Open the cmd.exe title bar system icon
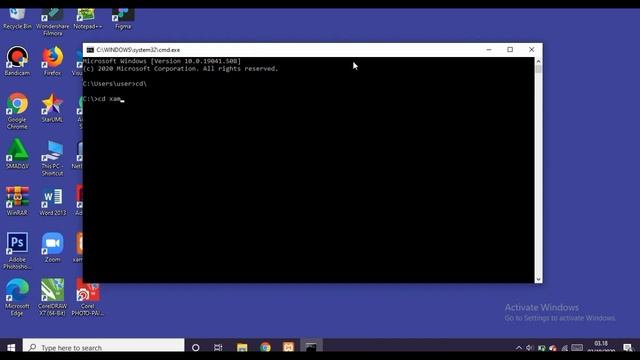 pyautogui.click(x=90, y=50)
